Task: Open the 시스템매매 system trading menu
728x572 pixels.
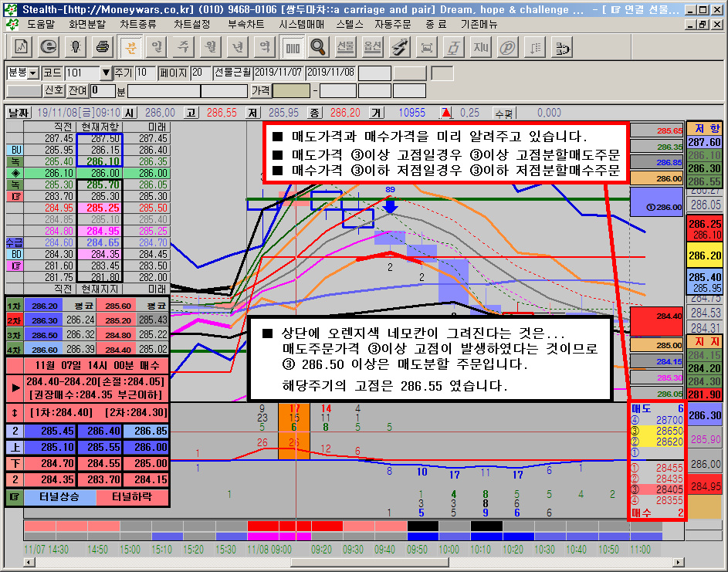Action: (302, 25)
